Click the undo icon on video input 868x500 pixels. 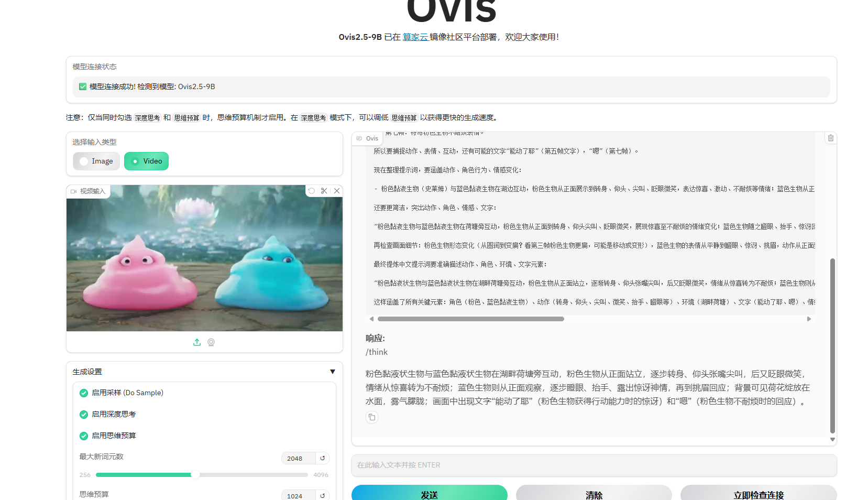pos(312,191)
